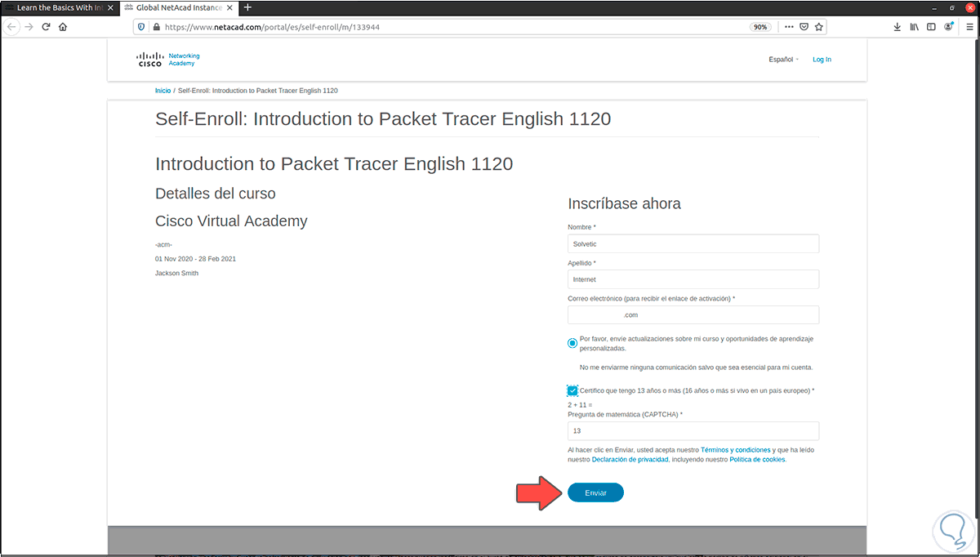Click inside the Apellido field
Viewport: 980px width, 557px height.
pyautogui.click(x=693, y=279)
